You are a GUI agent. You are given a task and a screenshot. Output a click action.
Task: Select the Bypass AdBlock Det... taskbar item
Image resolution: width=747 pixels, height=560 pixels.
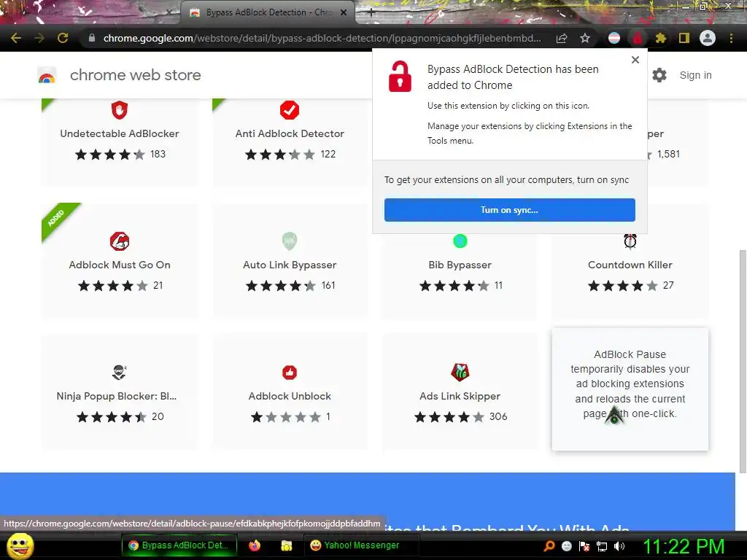(x=179, y=545)
